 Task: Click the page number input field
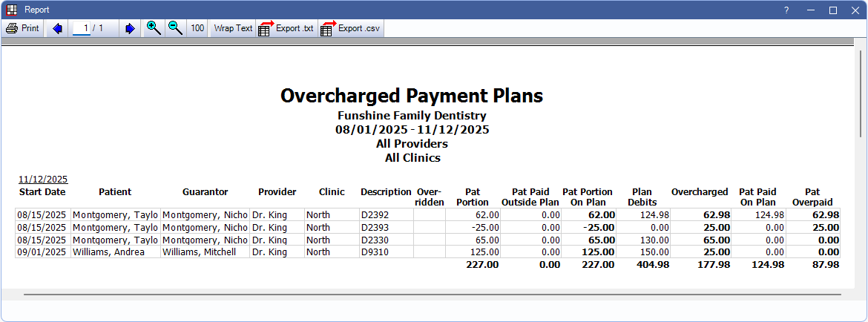coord(82,28)
